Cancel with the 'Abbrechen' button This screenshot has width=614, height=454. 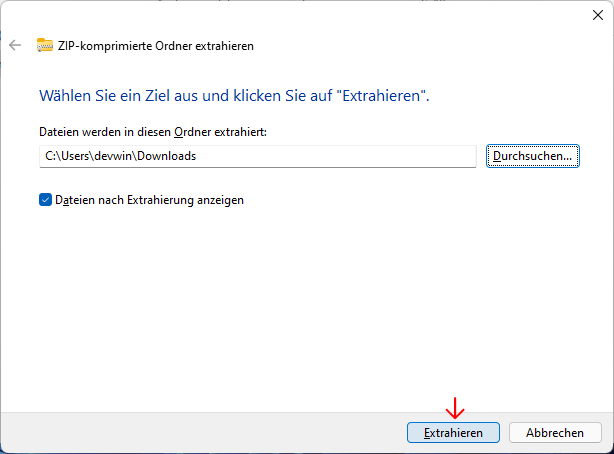click(x=555, y=433)
